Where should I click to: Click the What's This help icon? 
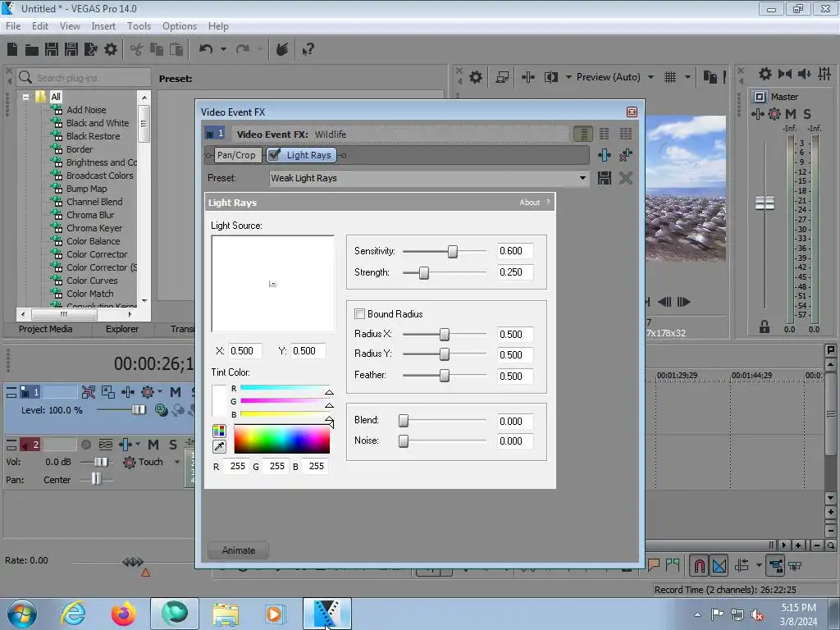308,50
